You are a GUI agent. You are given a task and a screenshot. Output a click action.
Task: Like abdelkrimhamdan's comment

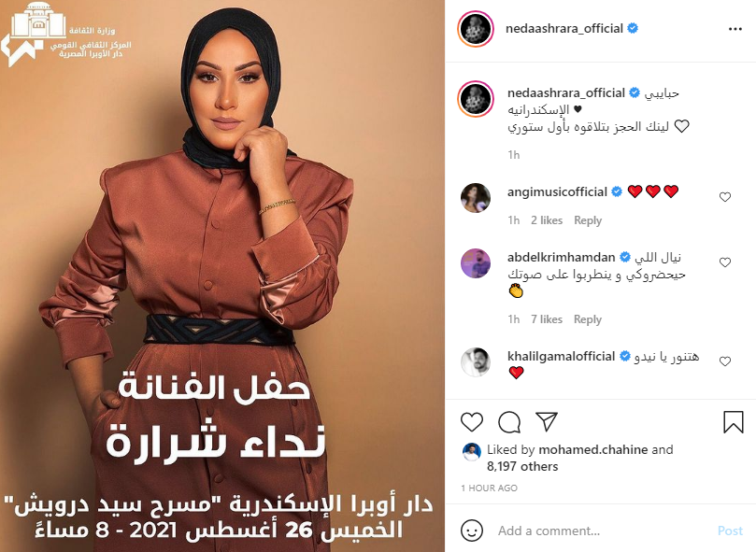(724, 262)
